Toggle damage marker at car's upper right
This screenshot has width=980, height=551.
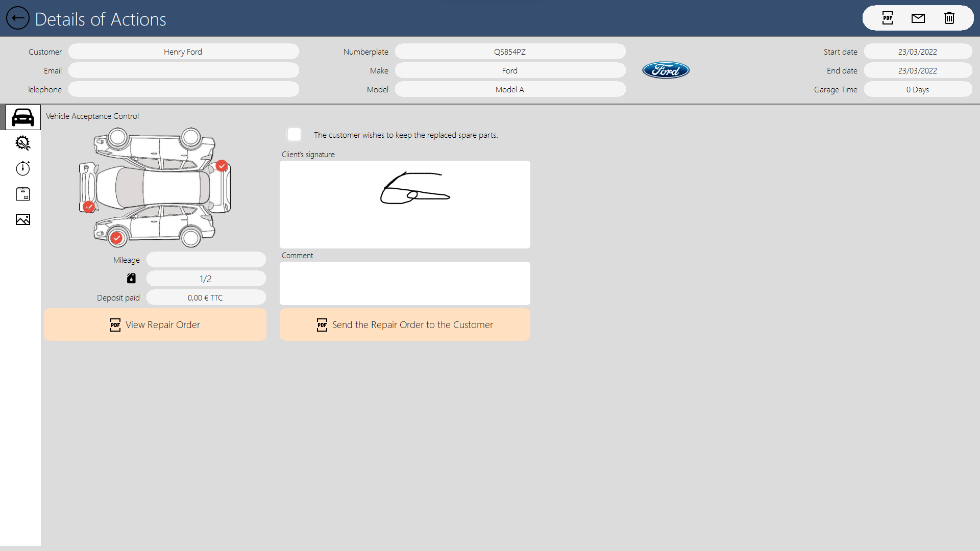pos(222,166)
